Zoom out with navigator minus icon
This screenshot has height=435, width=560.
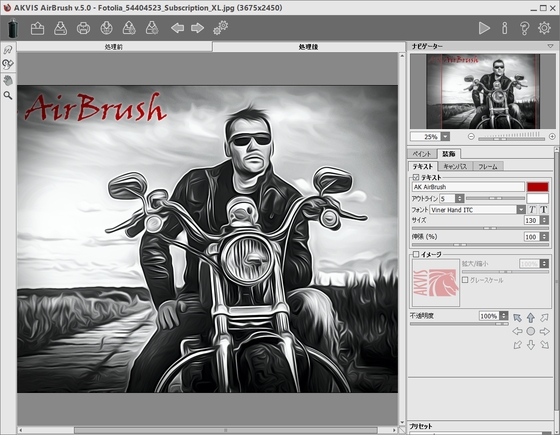coord(471,136)
